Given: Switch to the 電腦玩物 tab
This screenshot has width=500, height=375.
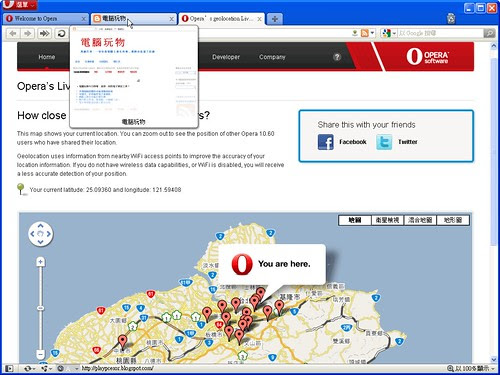Looking at the screenshot, I should [x=134, y=19].
